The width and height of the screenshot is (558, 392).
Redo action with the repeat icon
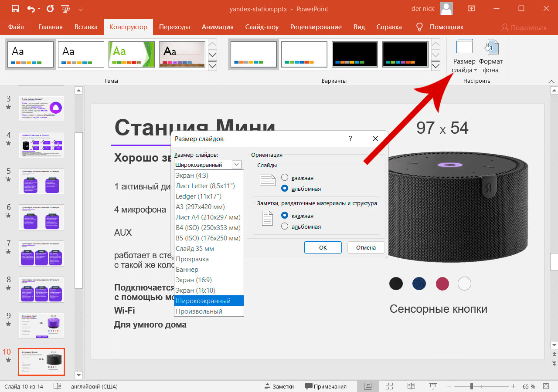coord(50,8)
